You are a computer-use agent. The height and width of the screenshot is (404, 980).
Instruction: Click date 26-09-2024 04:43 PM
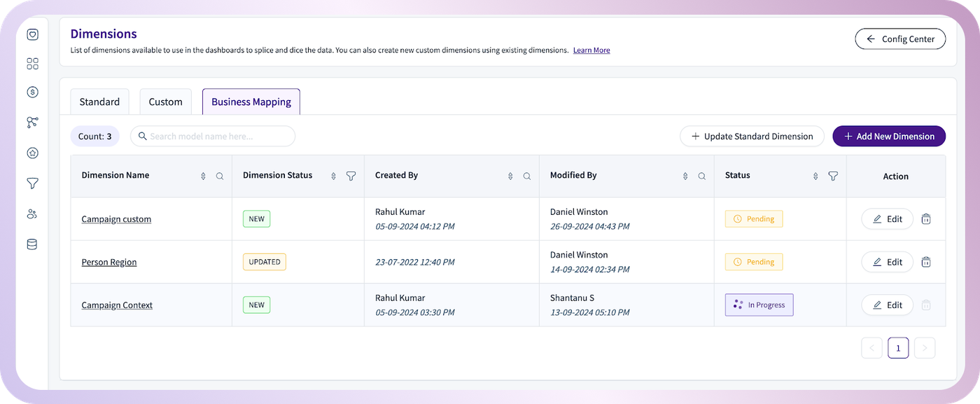pyautogui.click(x=590, y=226)
